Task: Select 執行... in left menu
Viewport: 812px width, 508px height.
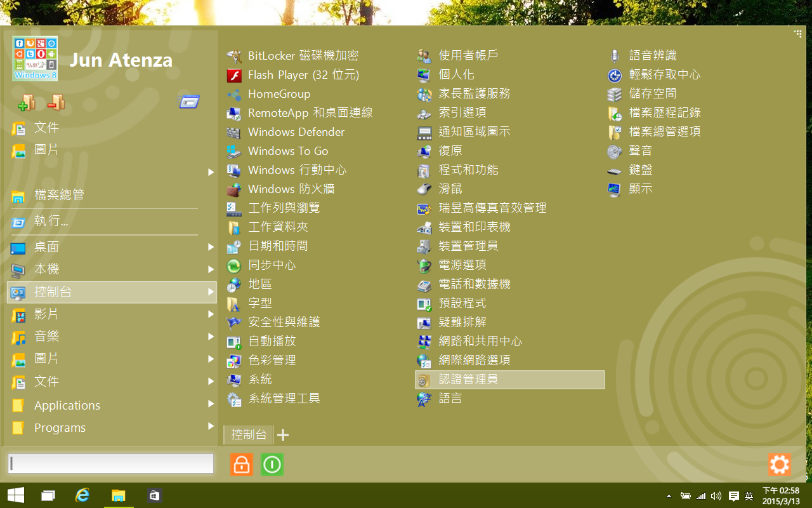Action: tap(111, 221)
